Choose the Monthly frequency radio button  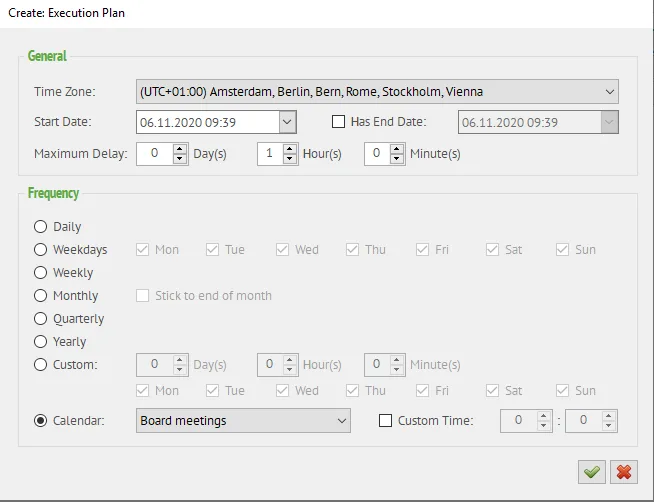(x=40, y=295)
